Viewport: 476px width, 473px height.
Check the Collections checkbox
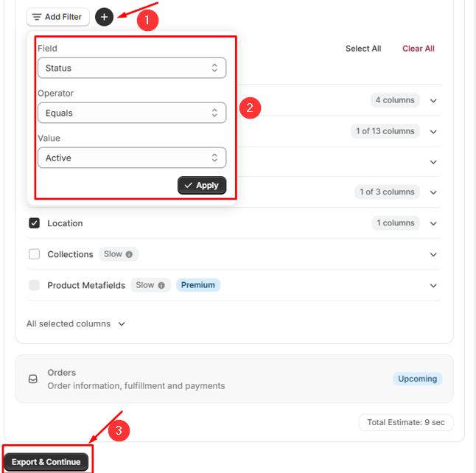(34, 254)
